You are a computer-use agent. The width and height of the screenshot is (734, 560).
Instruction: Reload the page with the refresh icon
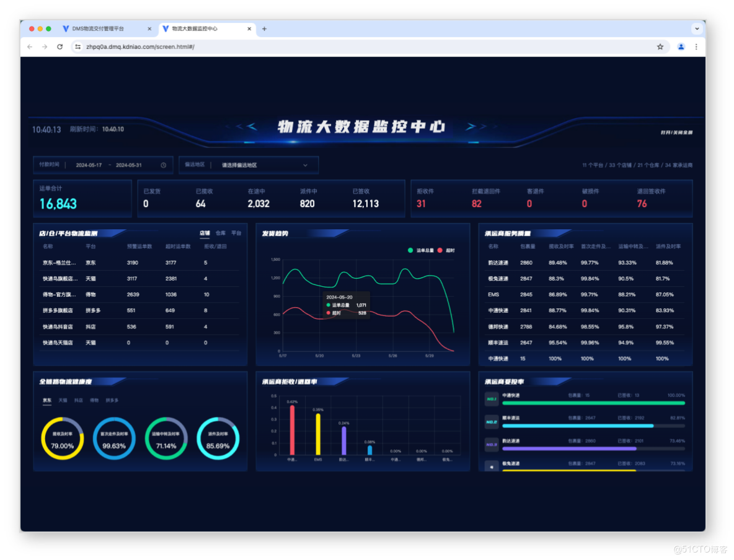pyautogui.click(x=60, y=47)
